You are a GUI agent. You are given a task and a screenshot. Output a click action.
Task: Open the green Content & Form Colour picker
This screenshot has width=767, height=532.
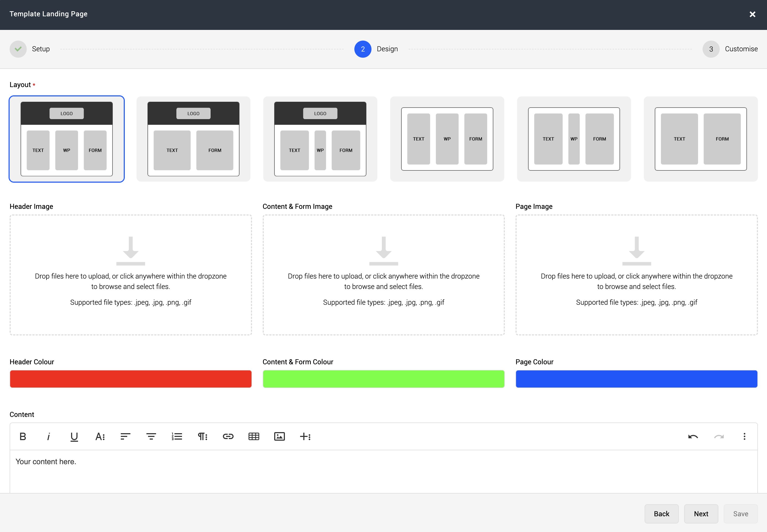(x=383, y=379)
